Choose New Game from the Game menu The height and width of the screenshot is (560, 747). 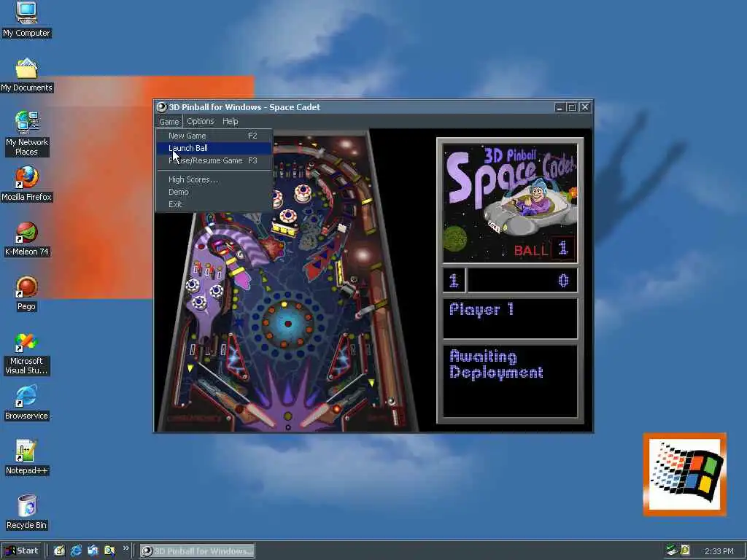pos(214,136)
